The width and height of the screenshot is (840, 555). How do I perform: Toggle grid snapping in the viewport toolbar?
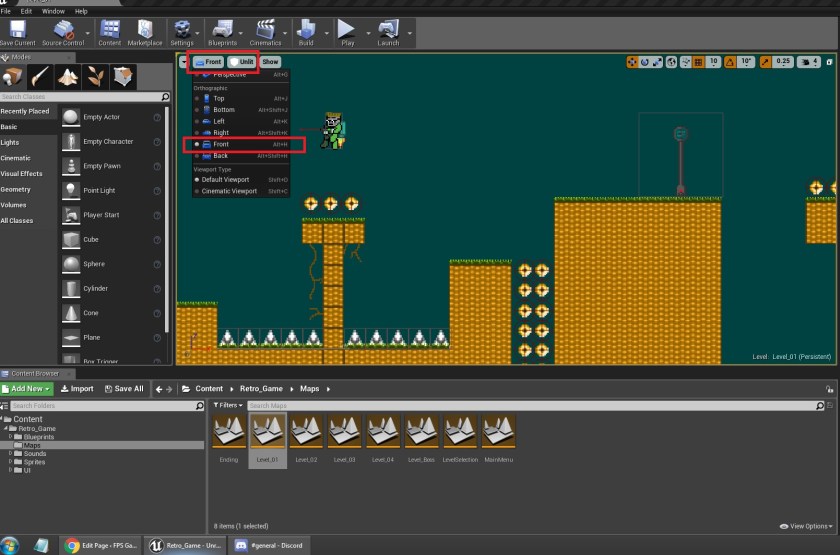coord(696,62)
